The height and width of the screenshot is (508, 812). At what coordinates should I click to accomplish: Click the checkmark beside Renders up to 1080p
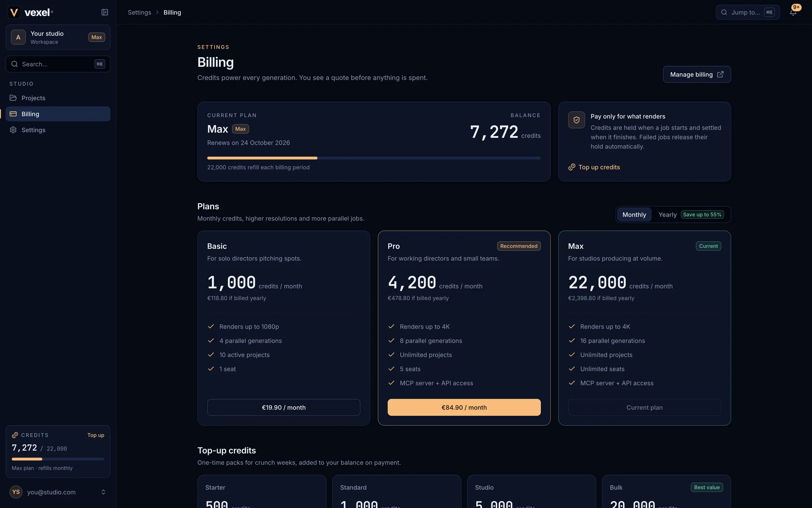(211, 326)
